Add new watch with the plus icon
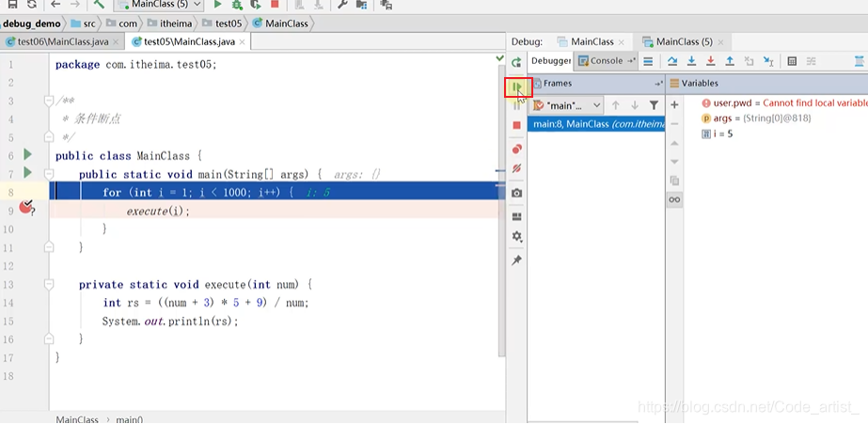This screenshot has height=424, width=868. [x=674, y=104]
